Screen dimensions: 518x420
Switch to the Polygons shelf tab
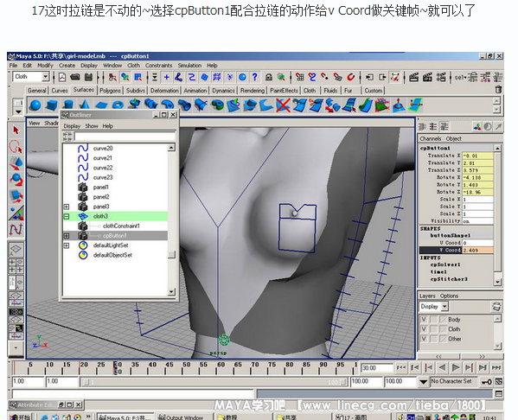click(110, 90)
